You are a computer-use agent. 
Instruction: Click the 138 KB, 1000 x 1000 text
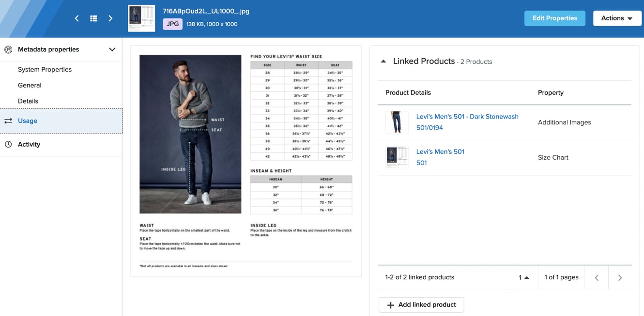(x=212, y=24)
